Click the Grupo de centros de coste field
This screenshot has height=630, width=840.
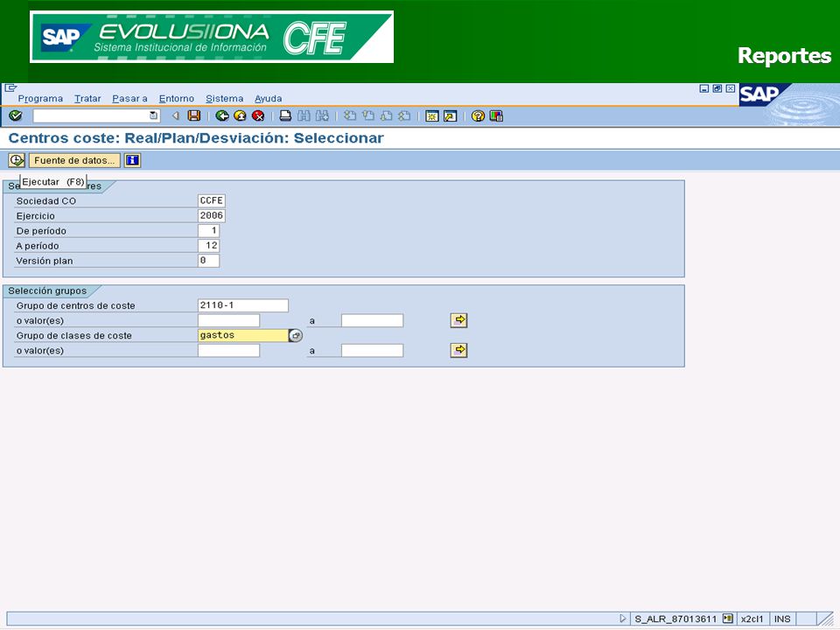coord(242,305)
